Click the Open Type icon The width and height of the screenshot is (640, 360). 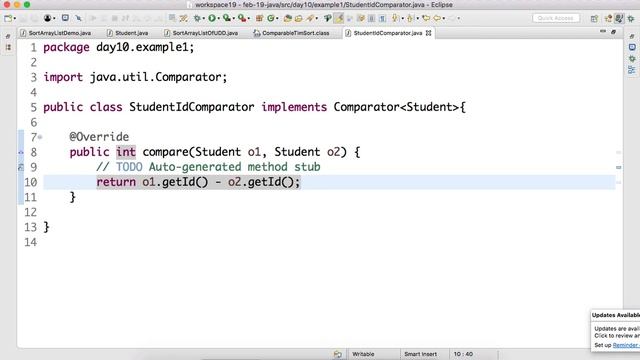287,18
